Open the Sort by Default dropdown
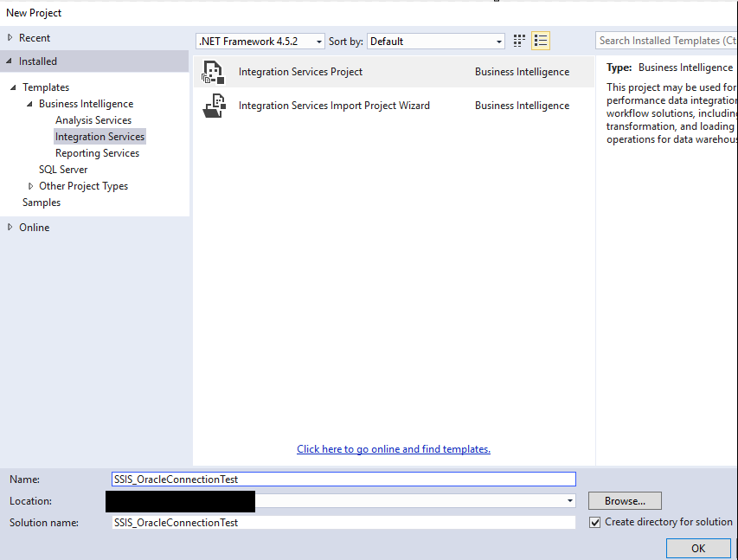Image resolution: width=738 pixels, height=560 pixels. point(499,40)
